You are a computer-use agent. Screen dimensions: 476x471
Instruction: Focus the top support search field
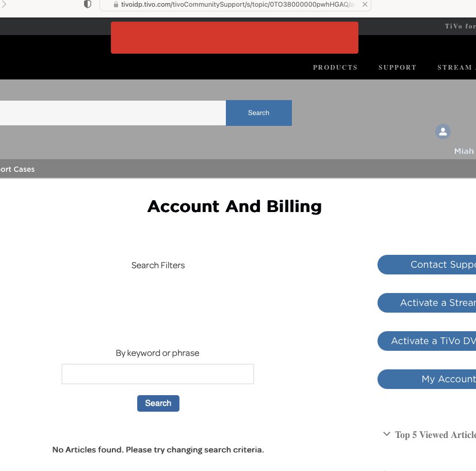coord(112,113)
